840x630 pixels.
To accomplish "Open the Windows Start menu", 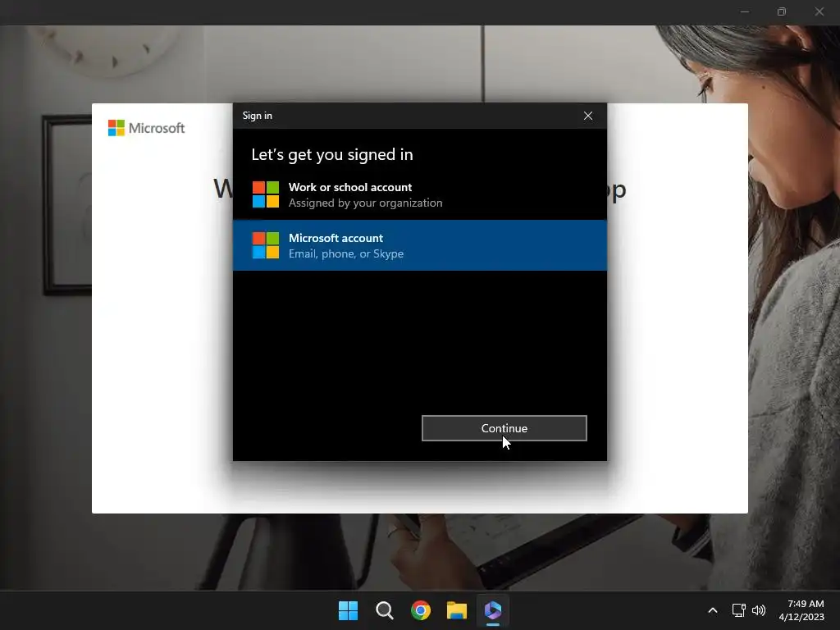I will point(348,610).
